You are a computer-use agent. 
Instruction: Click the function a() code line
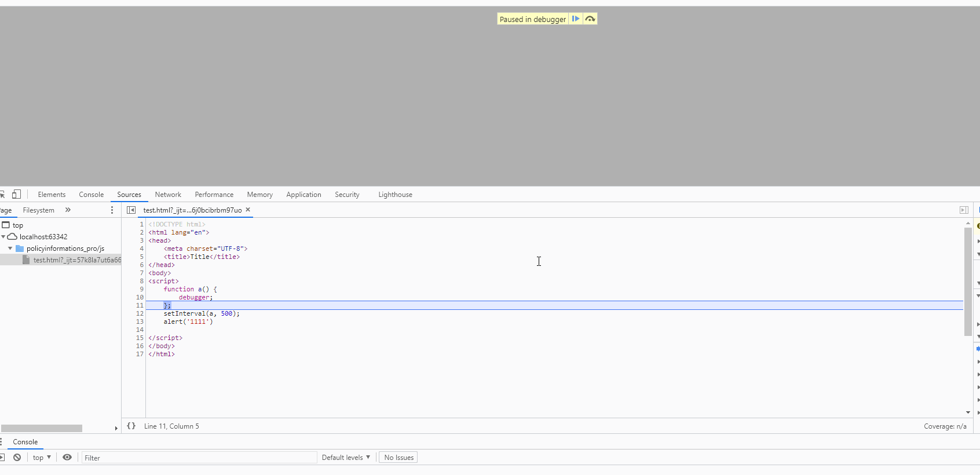pyautogui.click(x=190, y=289)
